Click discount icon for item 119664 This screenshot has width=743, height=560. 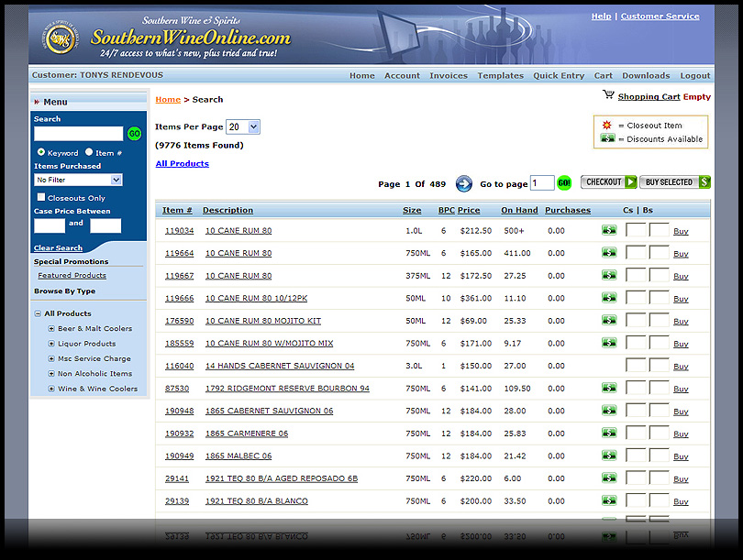(x=609, y=253)
